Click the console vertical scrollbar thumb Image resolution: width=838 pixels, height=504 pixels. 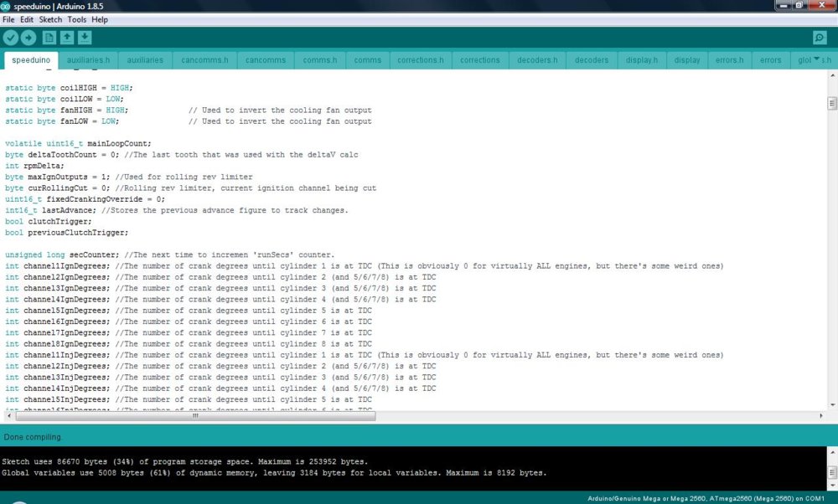pyautogui.click(x=833, y=472)
